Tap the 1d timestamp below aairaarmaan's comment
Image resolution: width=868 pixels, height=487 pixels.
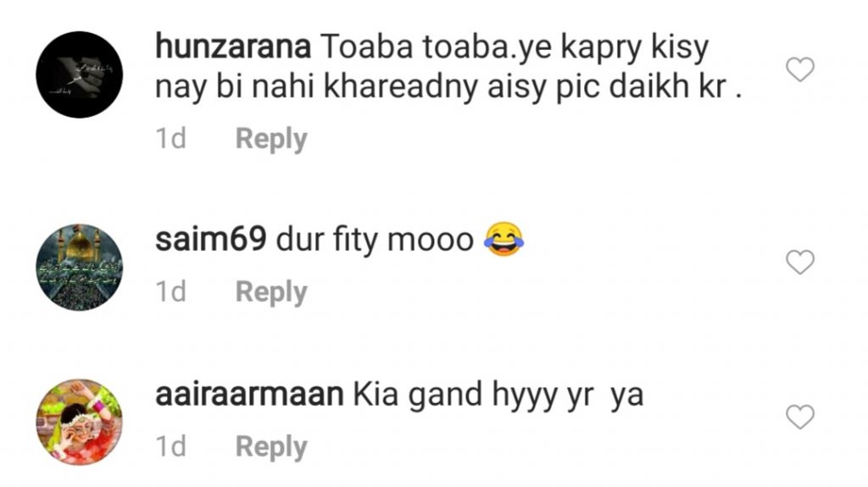171,446
